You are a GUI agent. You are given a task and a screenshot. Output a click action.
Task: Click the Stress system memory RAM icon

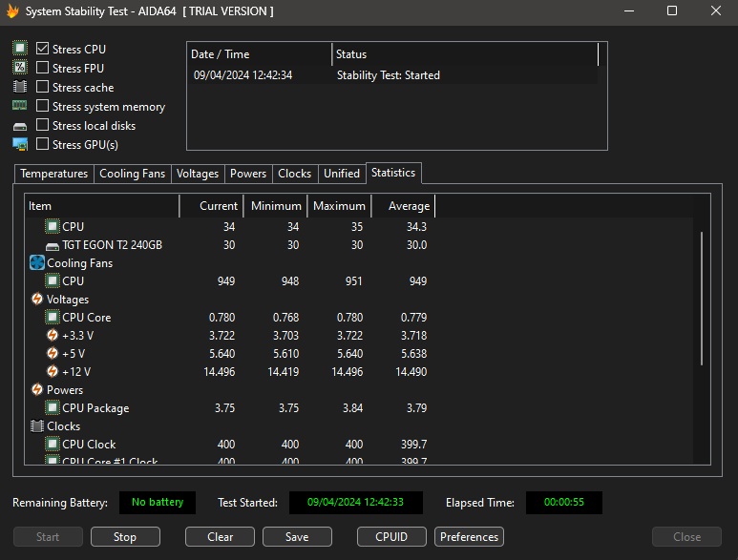click(x=20, y=106)
